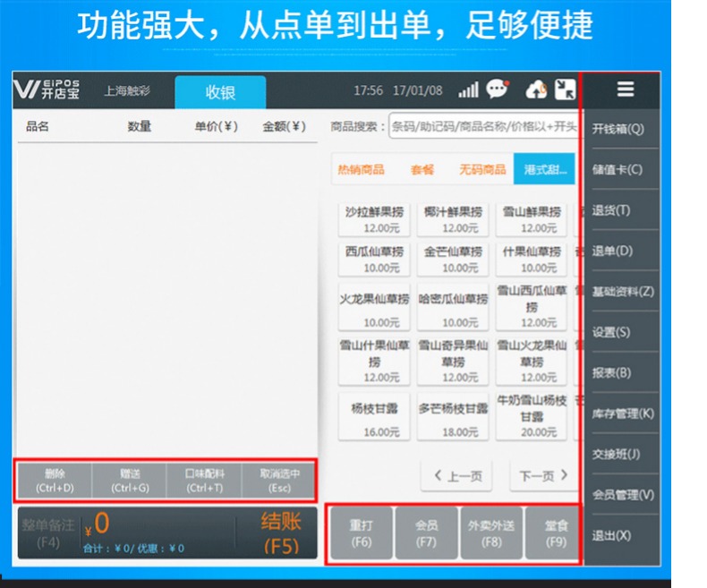The image size is (707, 588).
Task: Check the signal strength bars icon
Action: 468,89
